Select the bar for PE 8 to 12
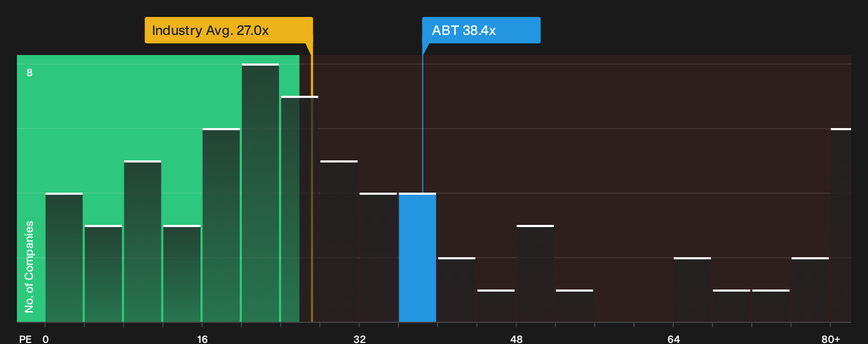The width and height of the screenshot is (868, 344). coord(142,241)
